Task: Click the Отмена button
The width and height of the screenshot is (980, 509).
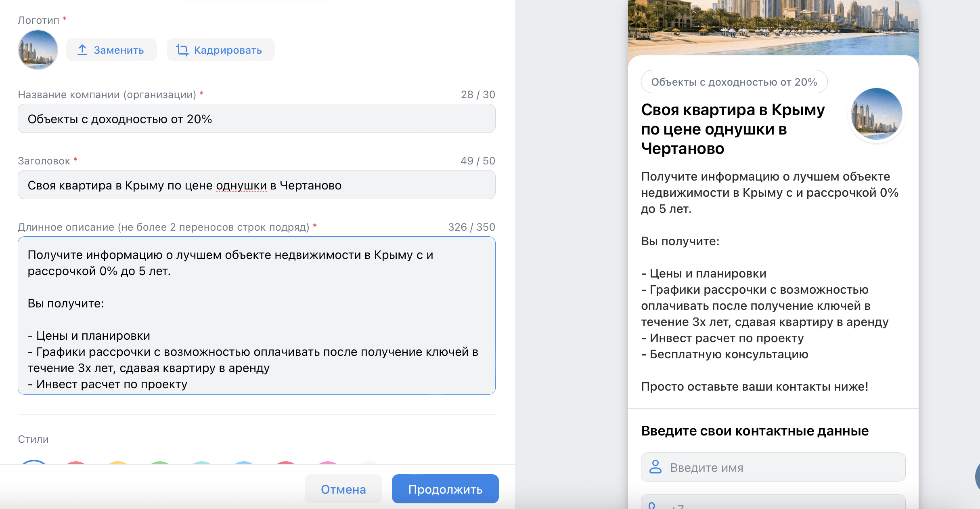Action: point(343,489)
